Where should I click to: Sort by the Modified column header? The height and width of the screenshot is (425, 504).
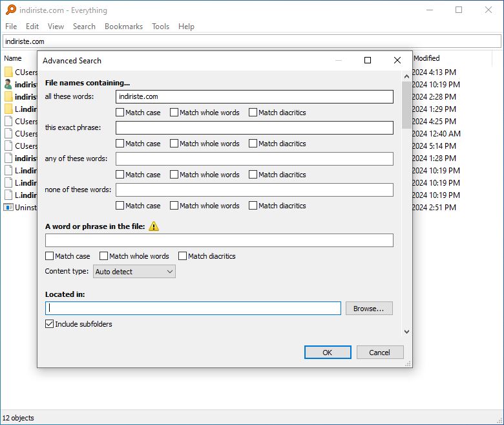pyautogui.click(x=426, y=58)
